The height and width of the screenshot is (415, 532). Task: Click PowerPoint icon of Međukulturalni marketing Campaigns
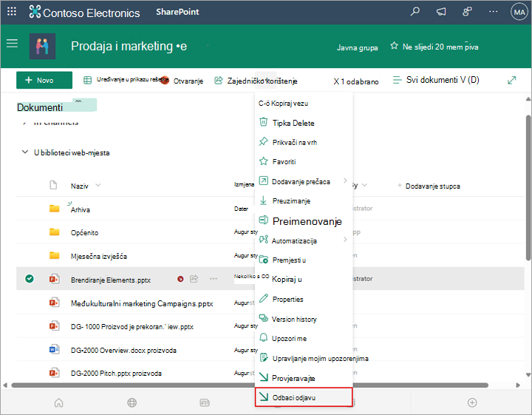point(54,303)
